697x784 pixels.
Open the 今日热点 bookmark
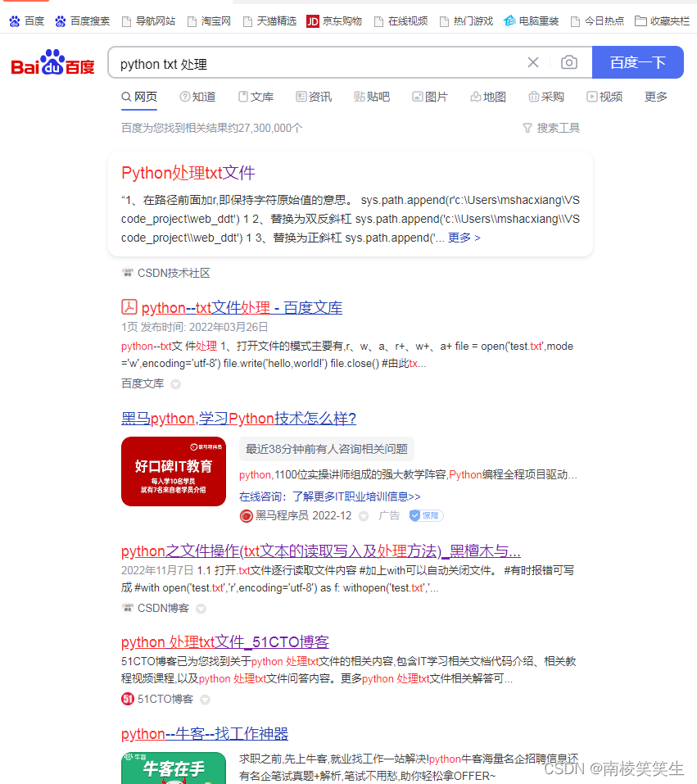click(x=598, y=21)
